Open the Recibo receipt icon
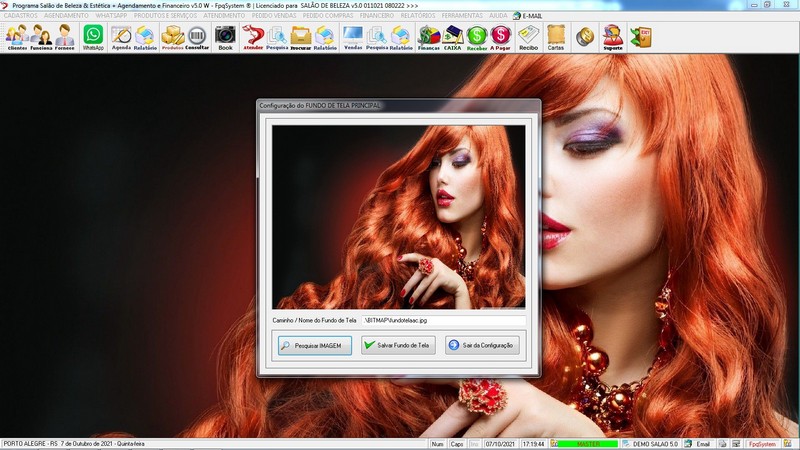The image size is (800, 450). click(x=528, y=37)
